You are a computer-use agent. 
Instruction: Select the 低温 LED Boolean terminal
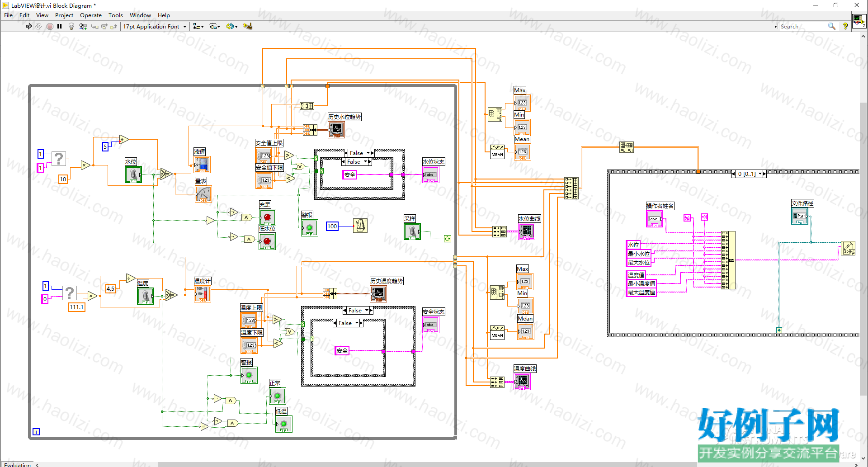tap(284, 424)
